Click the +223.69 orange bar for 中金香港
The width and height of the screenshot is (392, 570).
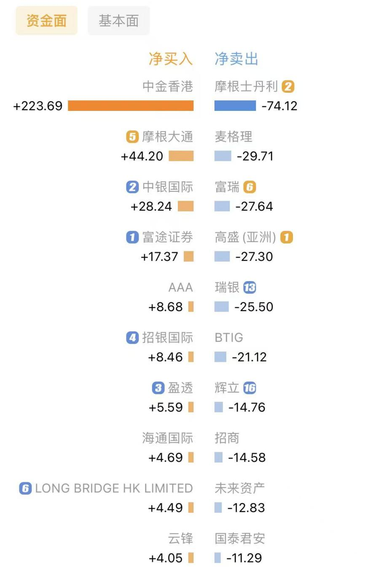click(x=131, y=106)
